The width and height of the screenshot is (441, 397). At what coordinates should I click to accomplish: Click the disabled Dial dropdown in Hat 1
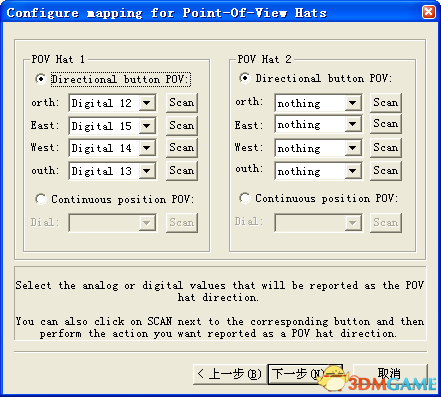click(113, 223)
